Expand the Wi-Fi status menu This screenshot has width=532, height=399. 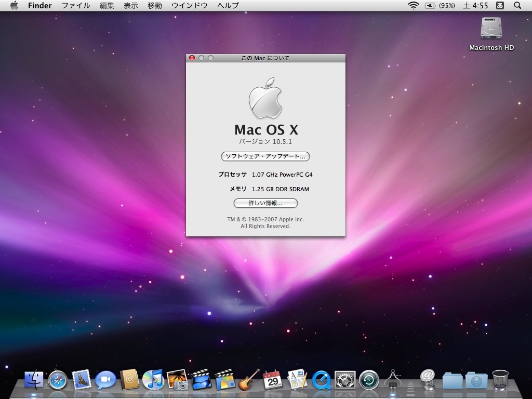(414, 6)
